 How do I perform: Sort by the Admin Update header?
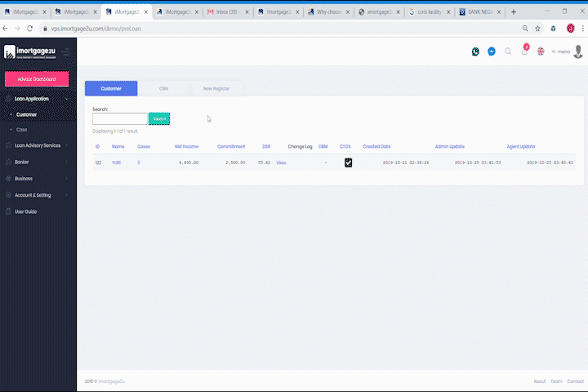(449, 146)
